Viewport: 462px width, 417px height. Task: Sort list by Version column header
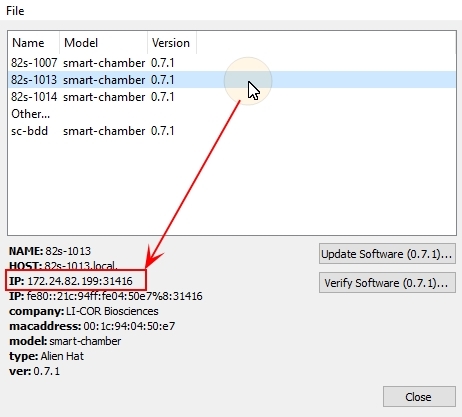tap(172, 43)
